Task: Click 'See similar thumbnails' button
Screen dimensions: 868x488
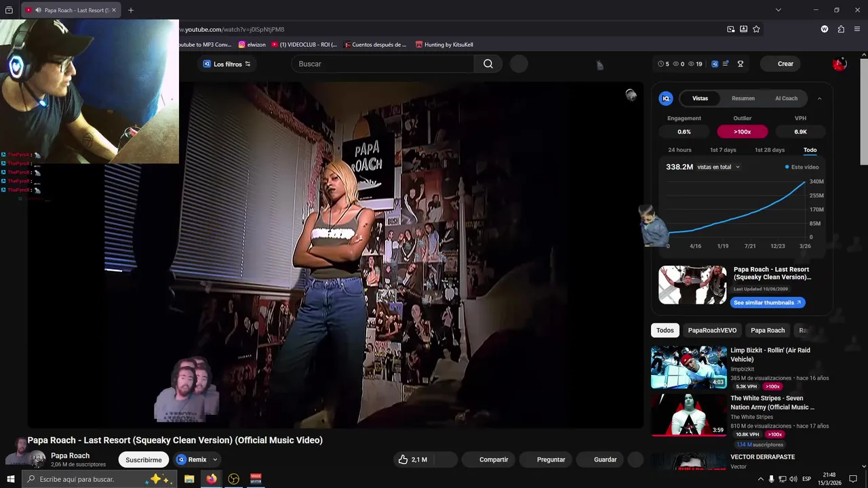Action: (x=768, y=302)
